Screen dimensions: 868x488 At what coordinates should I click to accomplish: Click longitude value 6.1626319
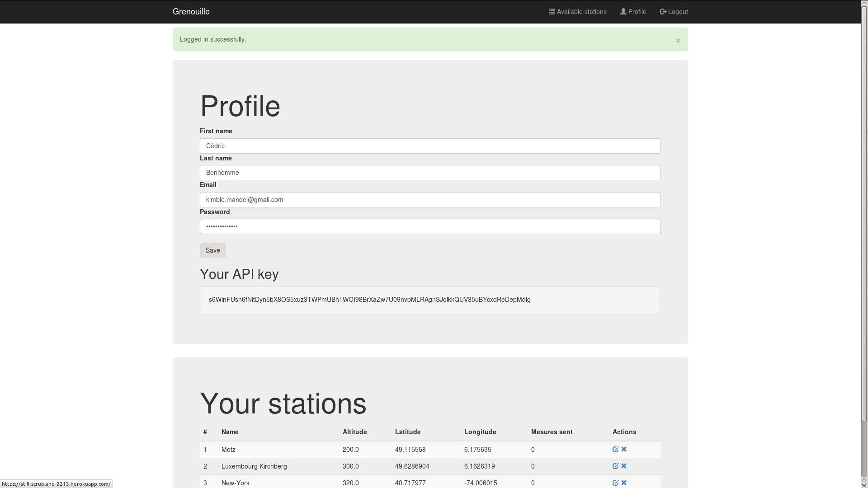click(x=479, y=466)
